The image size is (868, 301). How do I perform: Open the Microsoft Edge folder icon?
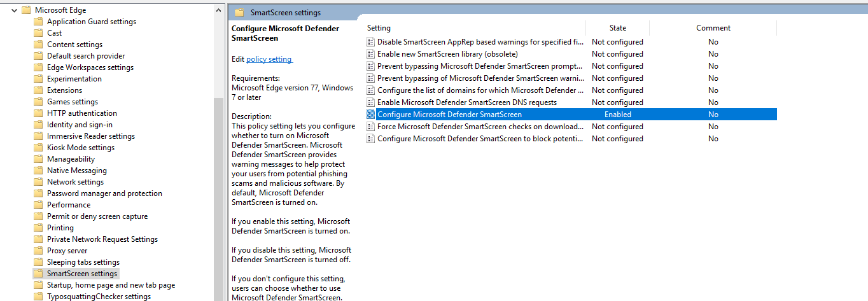click(x=25, y=10)
